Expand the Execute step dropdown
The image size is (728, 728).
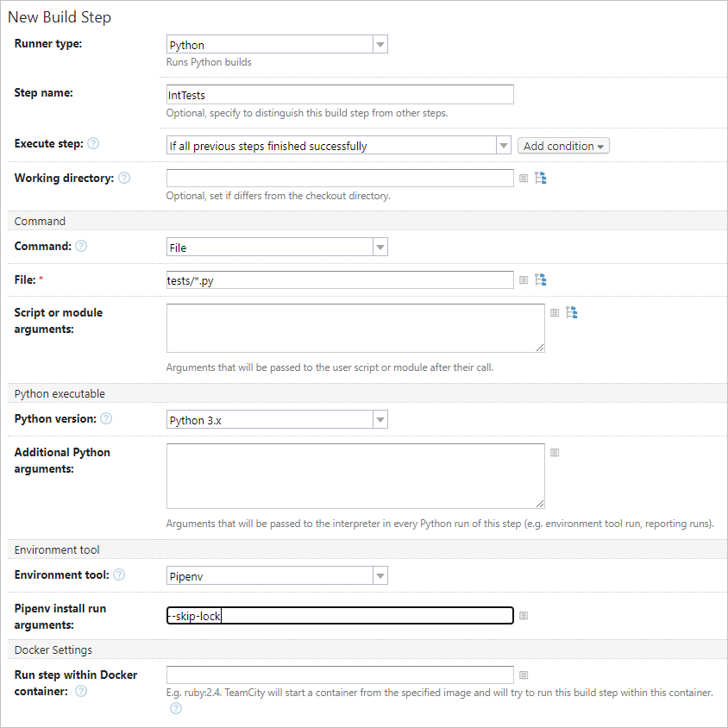503,145
